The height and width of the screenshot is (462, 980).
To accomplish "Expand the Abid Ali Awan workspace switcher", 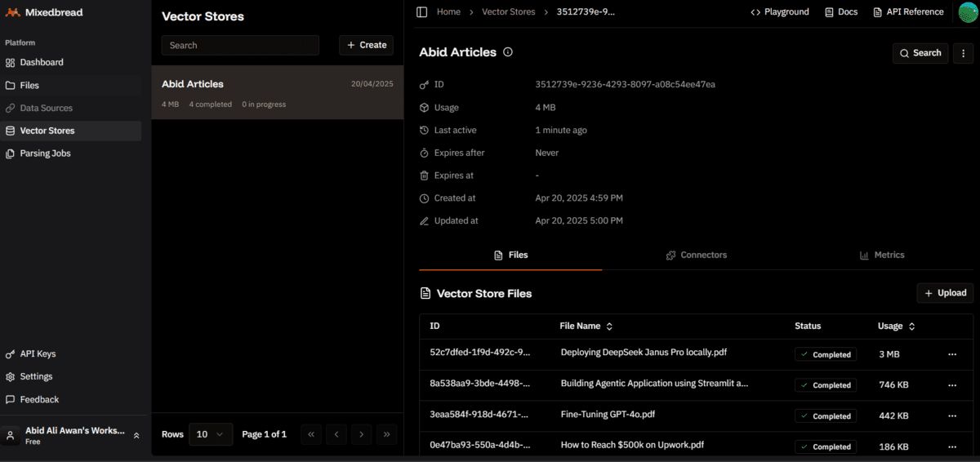I will pos(136,436).
